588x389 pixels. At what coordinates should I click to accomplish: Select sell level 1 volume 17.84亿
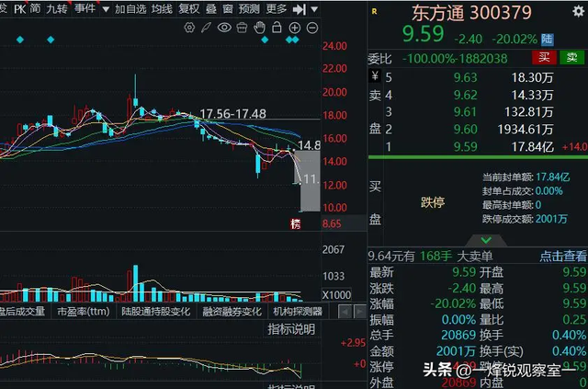click(x=533, y=146)
